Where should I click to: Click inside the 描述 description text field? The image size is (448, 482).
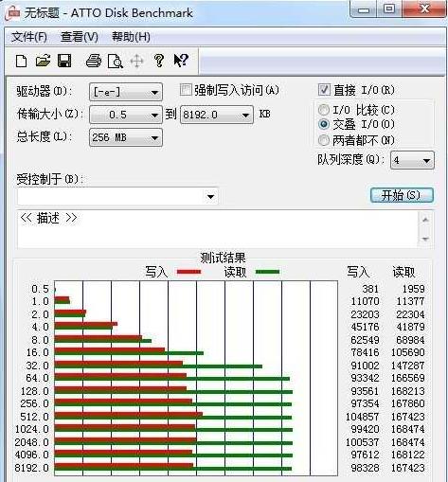click(x=218, y=229)
